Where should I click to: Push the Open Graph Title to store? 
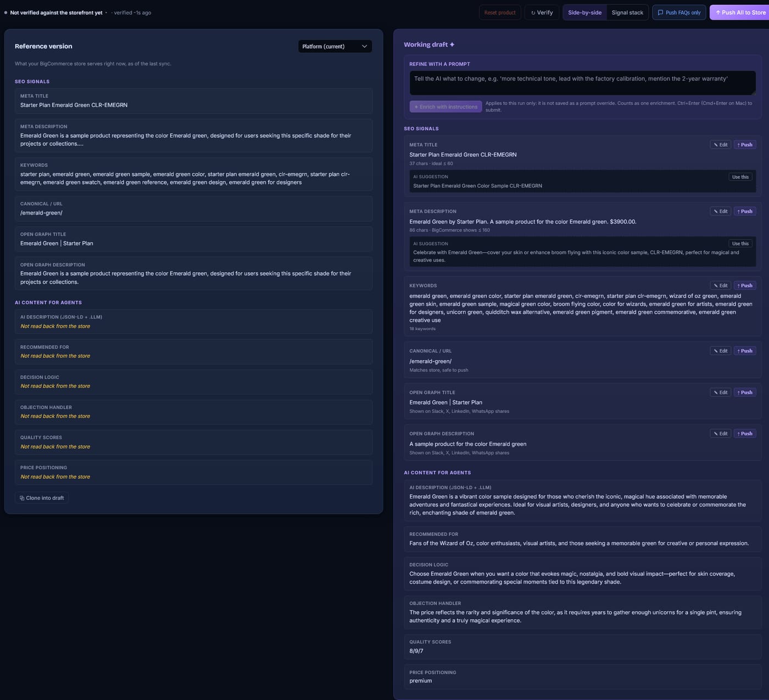pos(745,393)
